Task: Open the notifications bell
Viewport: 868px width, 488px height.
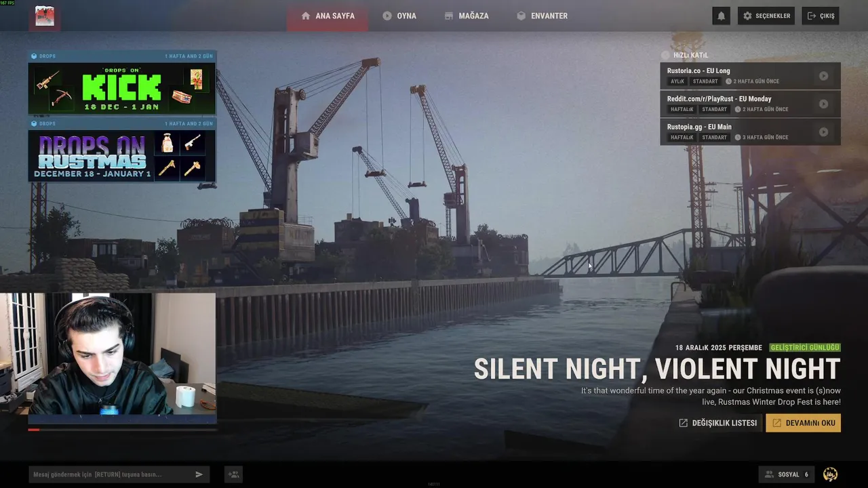Action: [721, 16]
